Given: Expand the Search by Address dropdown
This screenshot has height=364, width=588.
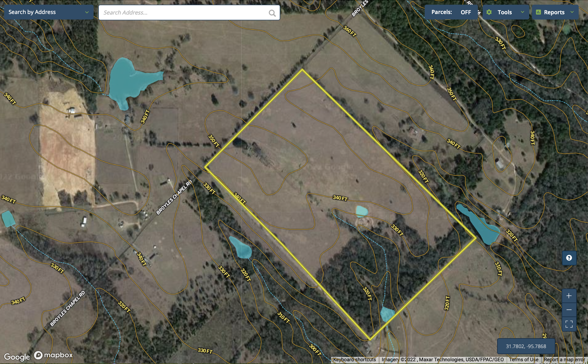Looking at the screenshot, I should 87,12.
